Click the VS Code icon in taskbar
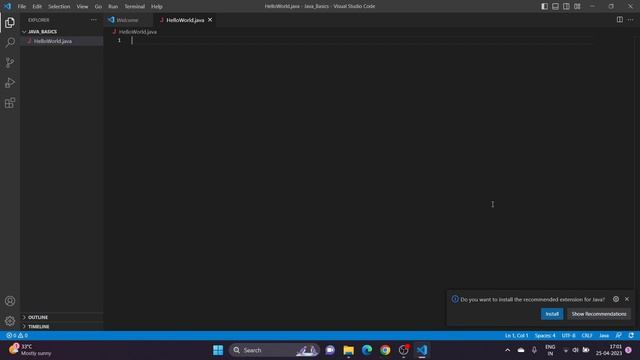 click(422, 350)
